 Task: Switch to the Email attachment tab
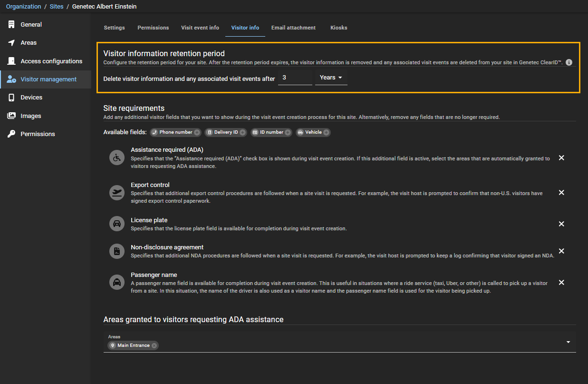click(293, 28)
